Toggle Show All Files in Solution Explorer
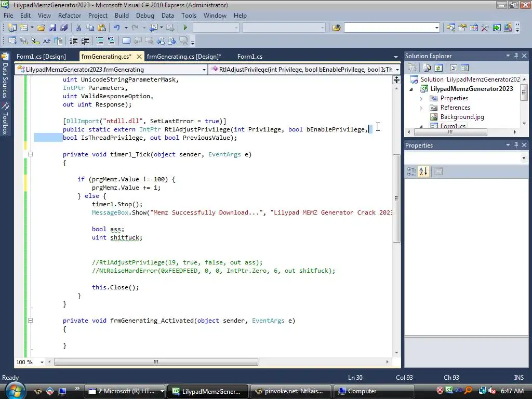This screenshot has height=399, width=532. [x=427, y=68]
